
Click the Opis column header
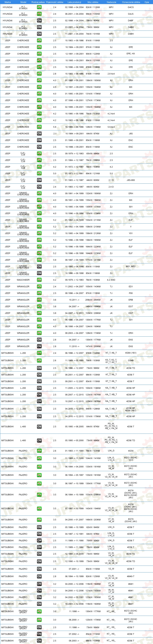(x=147, y=2)
